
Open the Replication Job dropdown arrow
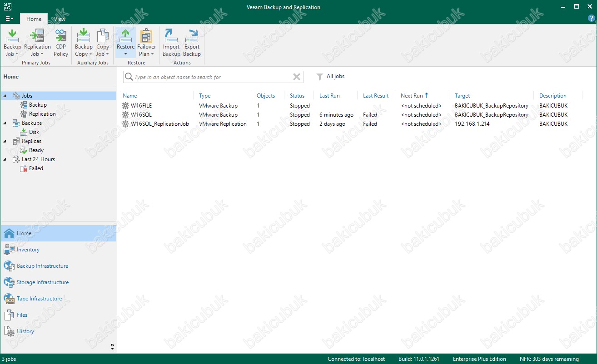[x=42, y=54]
